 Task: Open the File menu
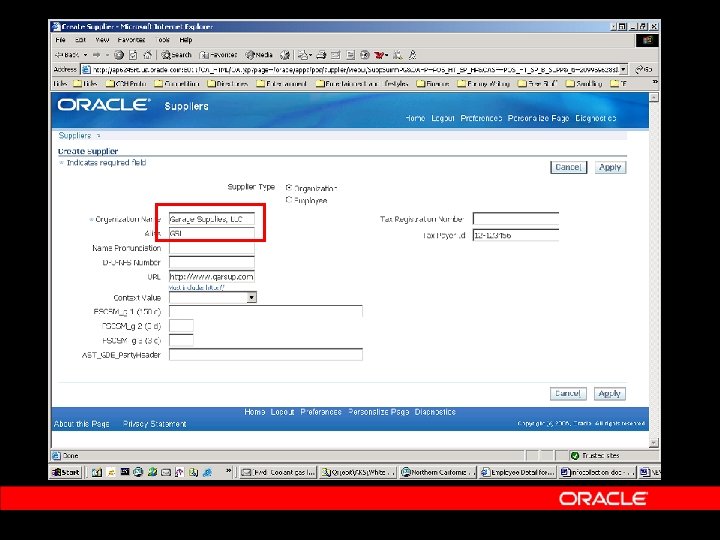(61, 40)
